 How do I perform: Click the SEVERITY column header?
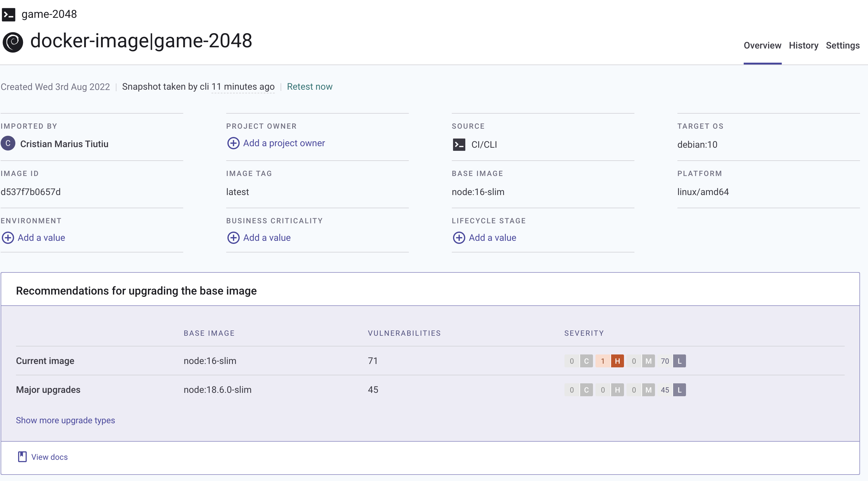tap(584, 333)
